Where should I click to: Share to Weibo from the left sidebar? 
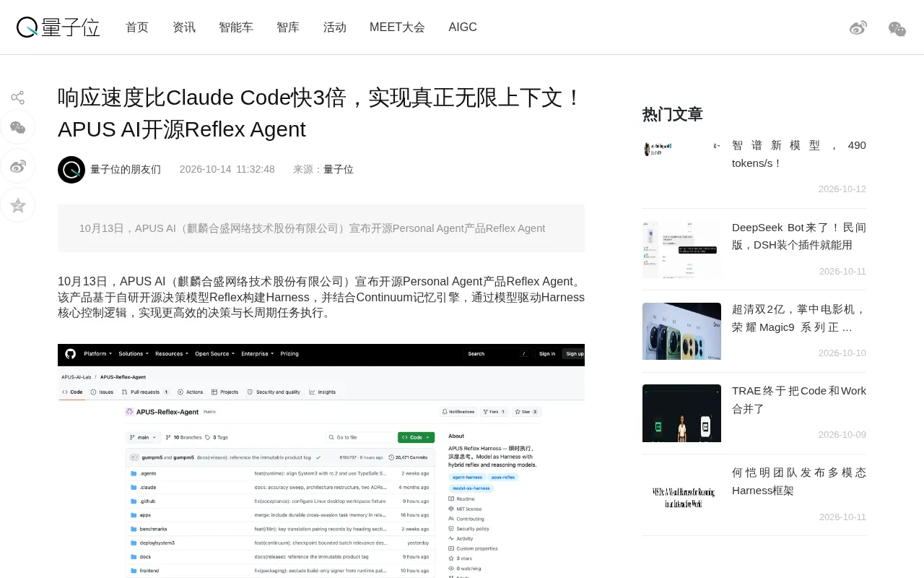[18, 167]
